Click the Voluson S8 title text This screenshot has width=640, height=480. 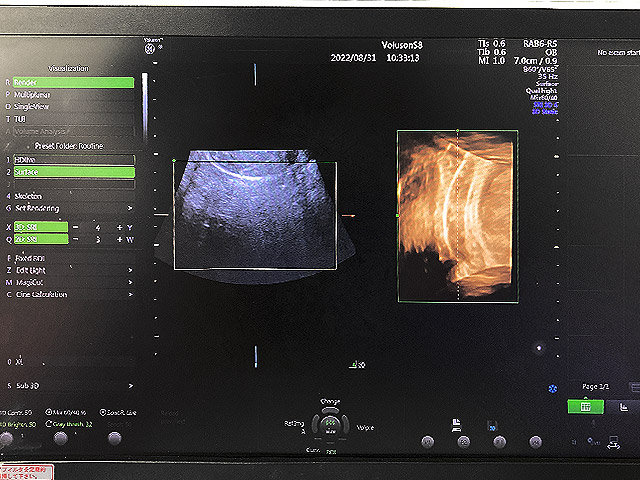point(402,45)
